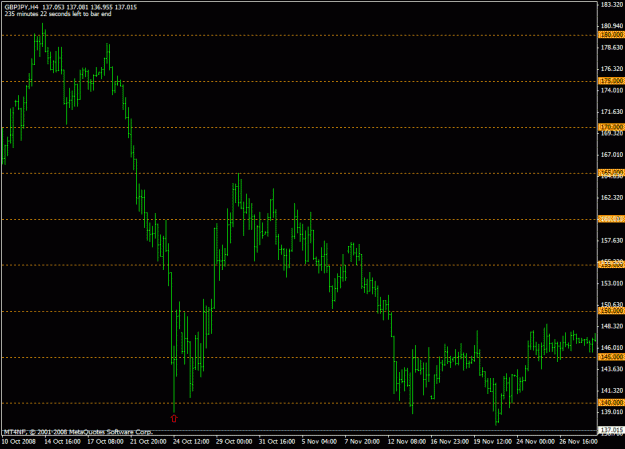
Task: Click the 183.320 price scale value
Action: point(612,4)
